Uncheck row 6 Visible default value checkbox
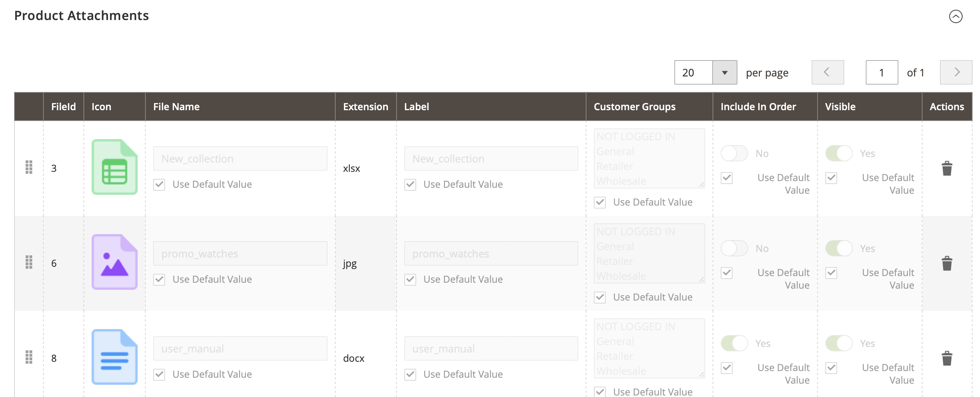Image resolution: width=980 pixels, height=397 pixels. click(831, 273)
